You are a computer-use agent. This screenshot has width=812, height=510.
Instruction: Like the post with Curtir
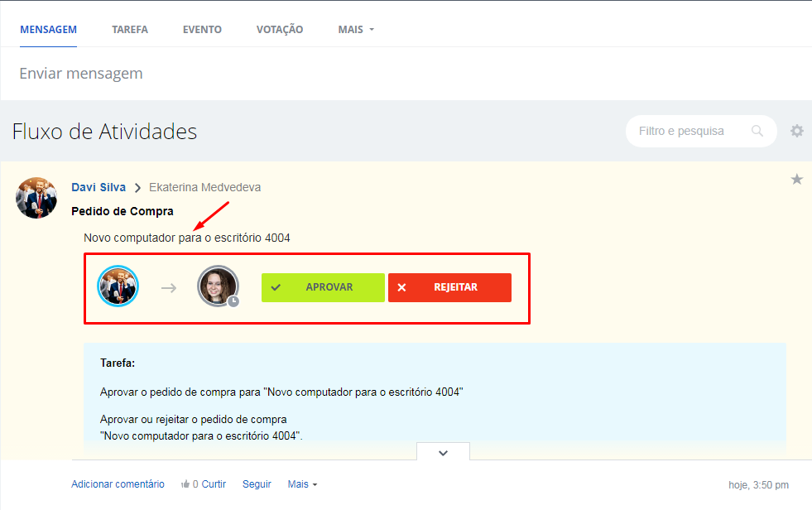click(214, 484)
